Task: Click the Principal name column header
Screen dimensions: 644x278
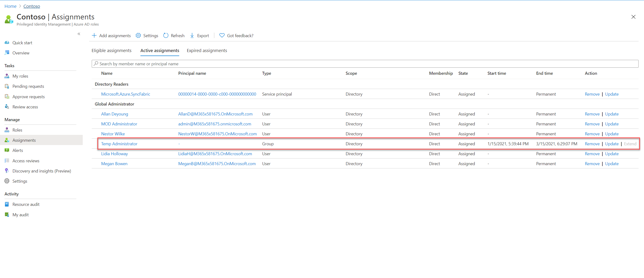Action: point(192,73)
